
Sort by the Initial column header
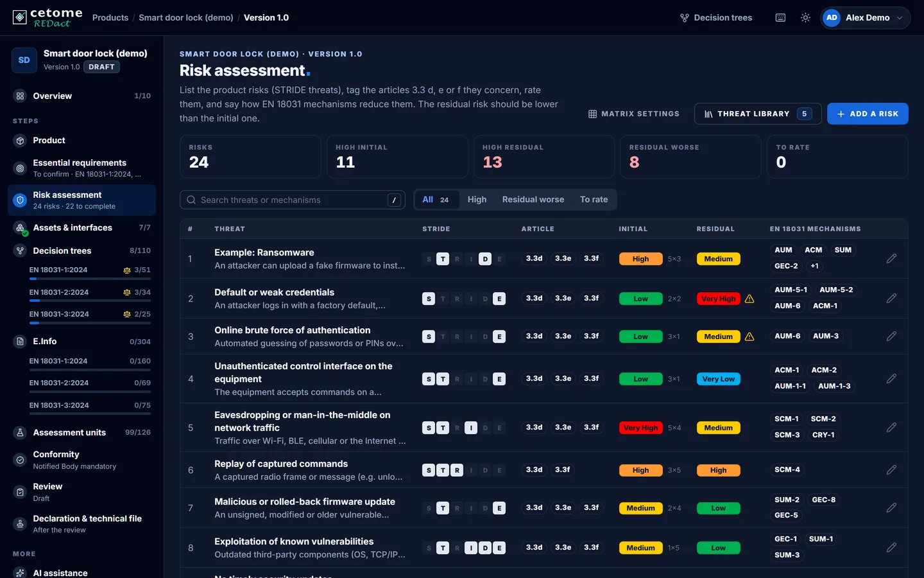(633, 229)
